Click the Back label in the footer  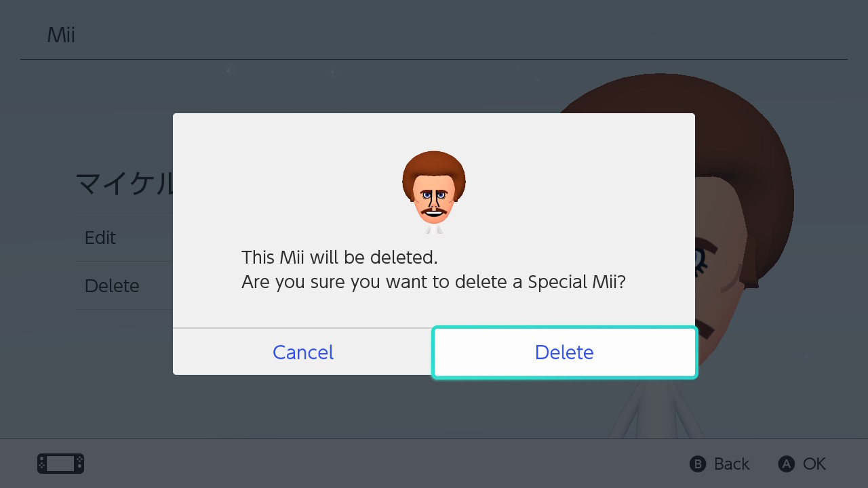coord(731,464)
